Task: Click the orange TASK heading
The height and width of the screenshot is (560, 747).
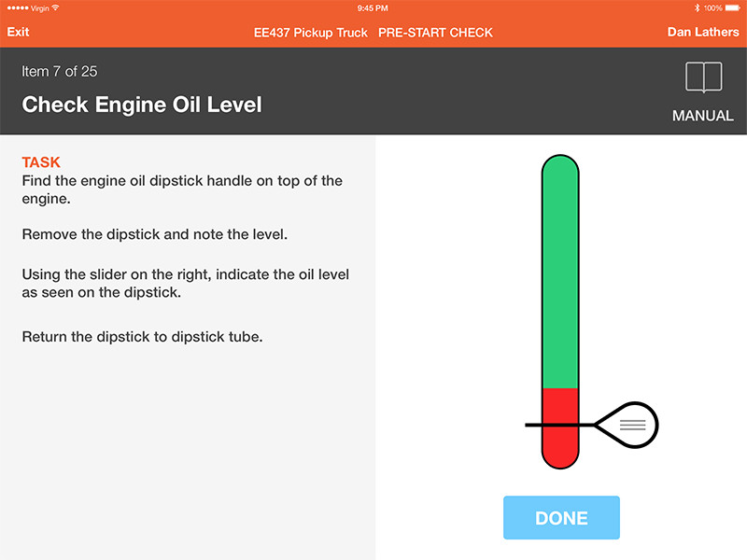Action: tap(41, 162)
